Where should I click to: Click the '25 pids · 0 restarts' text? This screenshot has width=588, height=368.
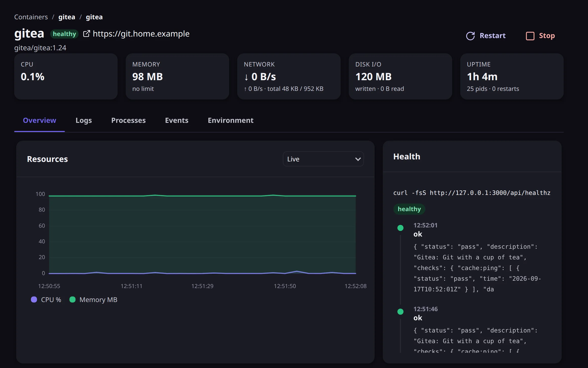(493, 89)
